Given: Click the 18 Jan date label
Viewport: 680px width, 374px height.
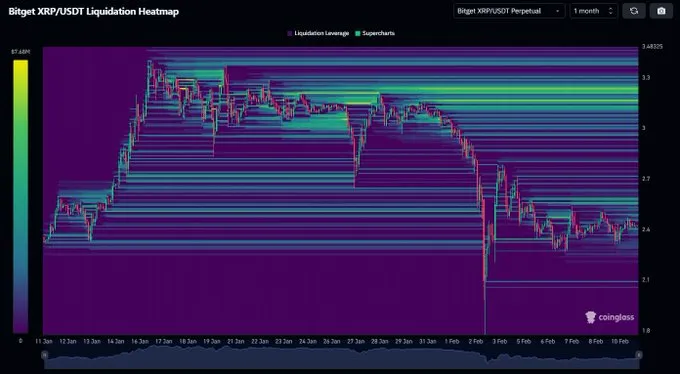Looking at the screenshot, I should coord(187,341).
